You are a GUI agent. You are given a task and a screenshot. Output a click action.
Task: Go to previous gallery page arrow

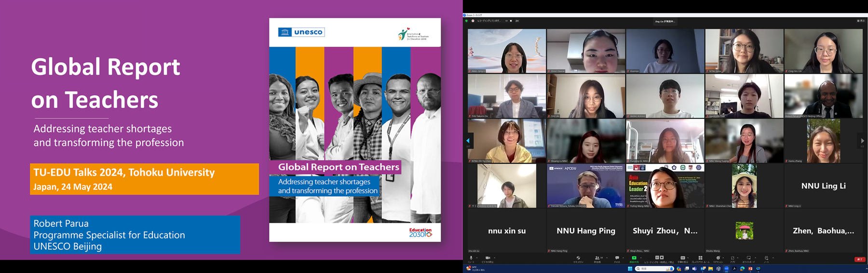pos(468,141)
